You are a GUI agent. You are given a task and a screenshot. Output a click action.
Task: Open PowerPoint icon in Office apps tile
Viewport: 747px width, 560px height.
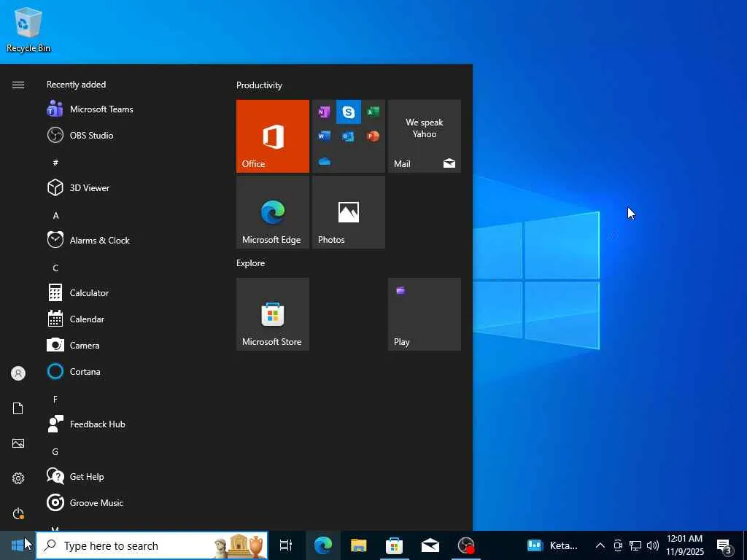point(373,136)
